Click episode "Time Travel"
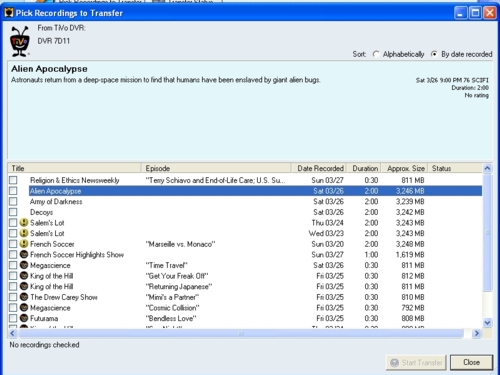Viewport: 500px width, 375px height. click(x=167, y=265)
